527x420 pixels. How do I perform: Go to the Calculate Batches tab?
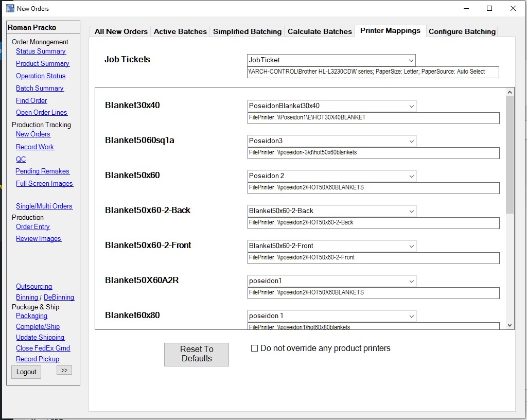click(320, 31)
